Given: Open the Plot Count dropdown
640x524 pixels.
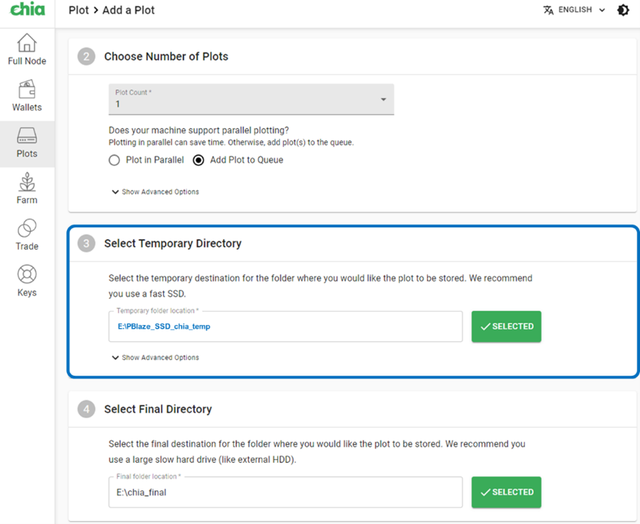Looking at the screenshot, I should click(x=251, y=99).
